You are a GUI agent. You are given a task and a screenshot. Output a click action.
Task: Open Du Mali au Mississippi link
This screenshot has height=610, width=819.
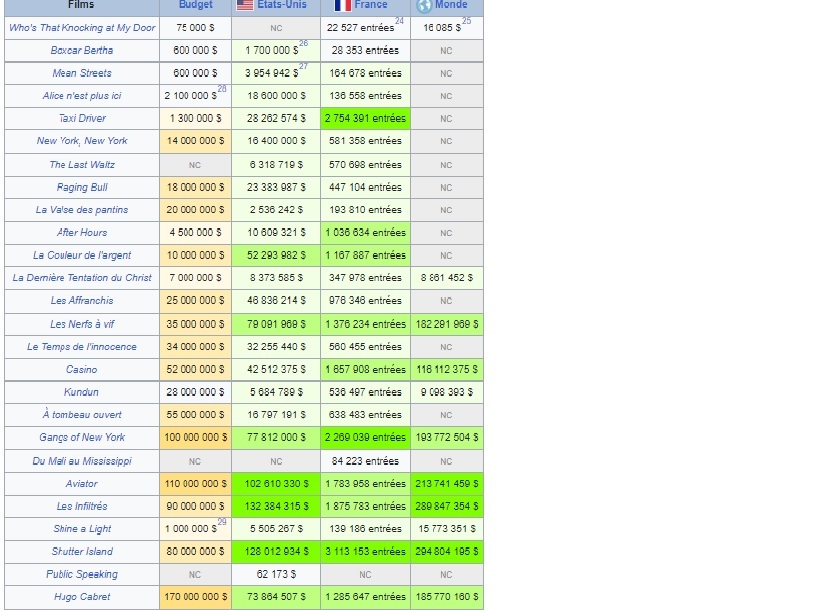(82, 461)
